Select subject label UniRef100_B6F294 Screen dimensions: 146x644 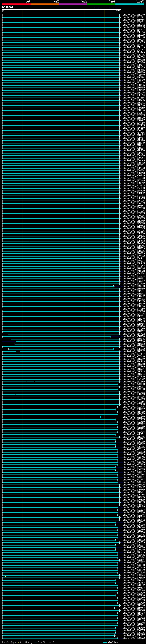click(x=134, y=77)
